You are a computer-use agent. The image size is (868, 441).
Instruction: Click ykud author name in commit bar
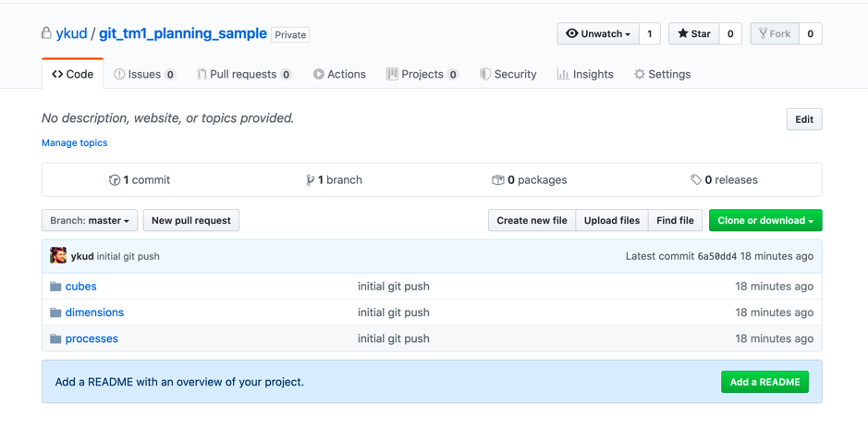click(x=82, y=256)
